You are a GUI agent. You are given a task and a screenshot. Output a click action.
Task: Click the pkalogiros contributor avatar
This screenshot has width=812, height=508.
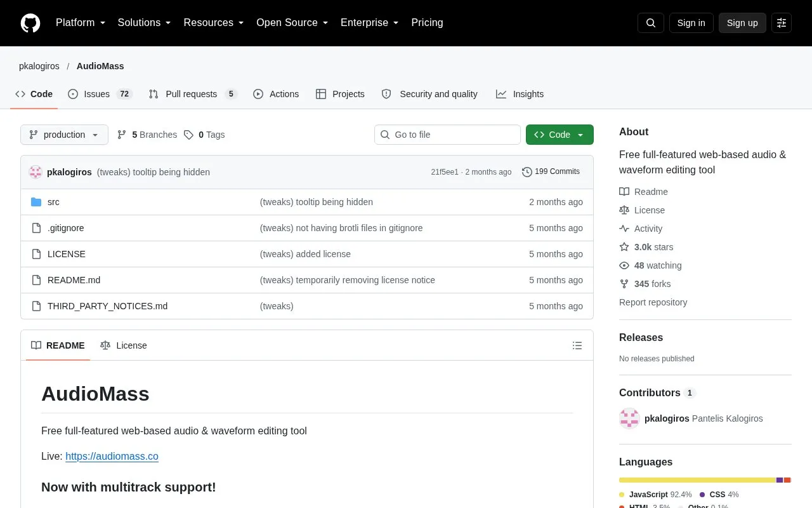pos(629,418)
